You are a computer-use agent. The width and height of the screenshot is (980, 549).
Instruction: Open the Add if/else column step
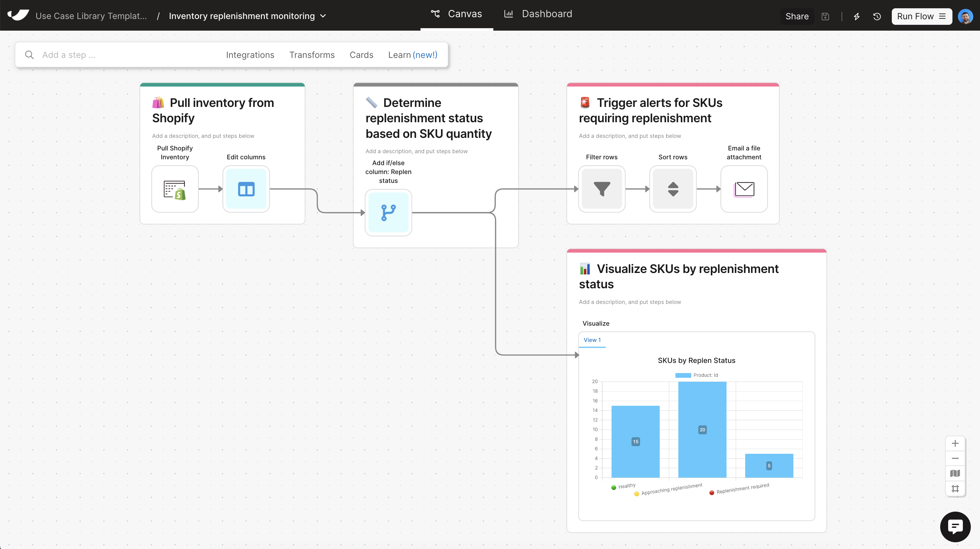[388, 212]
